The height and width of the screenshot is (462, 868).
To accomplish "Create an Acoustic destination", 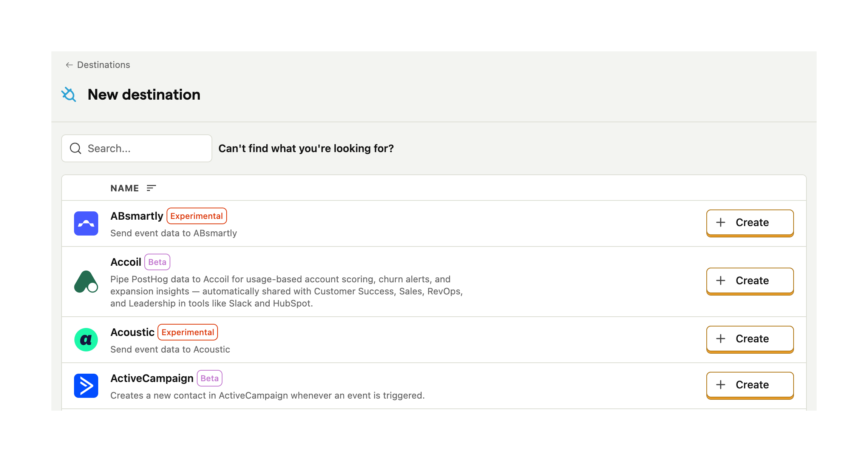I will click(x=750, y=339).
